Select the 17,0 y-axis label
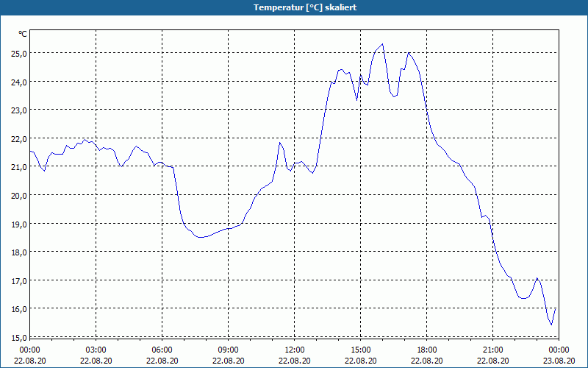 coord(19,281)
